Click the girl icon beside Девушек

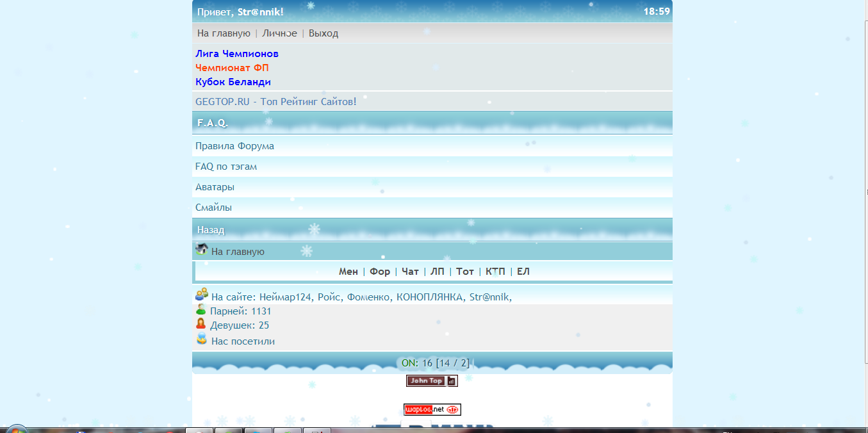(x=201, y=324)
